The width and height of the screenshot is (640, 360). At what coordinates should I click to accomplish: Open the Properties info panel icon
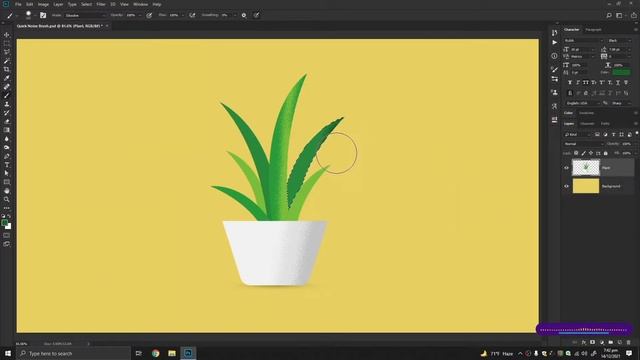coord(554,56)
